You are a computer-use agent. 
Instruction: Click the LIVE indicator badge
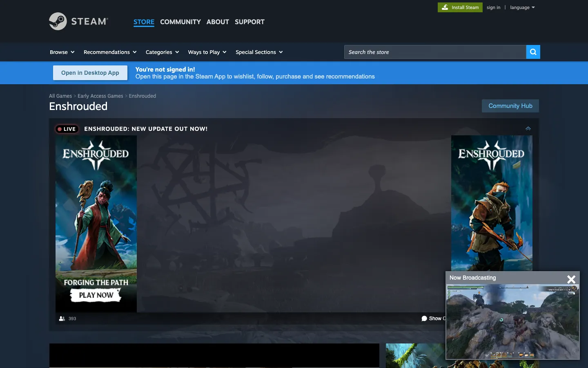pos(67,129)
